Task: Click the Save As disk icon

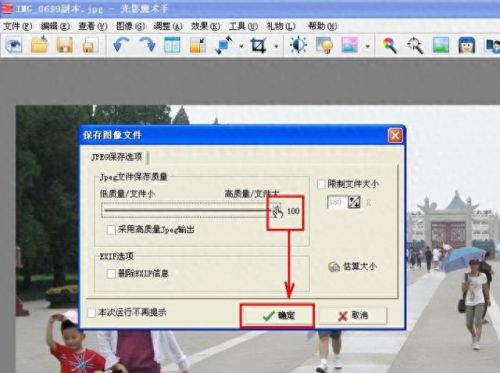Action: click(x=89, y=45)
